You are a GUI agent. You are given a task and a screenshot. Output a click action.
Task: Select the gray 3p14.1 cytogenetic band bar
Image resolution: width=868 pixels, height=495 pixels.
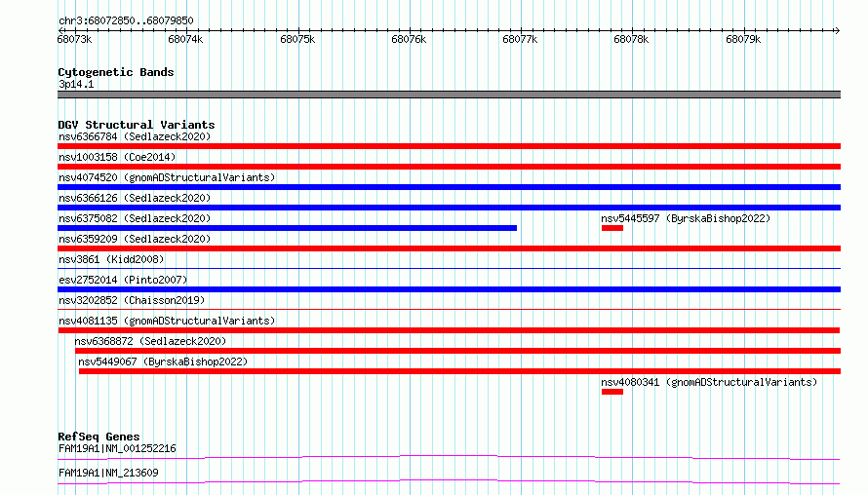tap(449, 95)
